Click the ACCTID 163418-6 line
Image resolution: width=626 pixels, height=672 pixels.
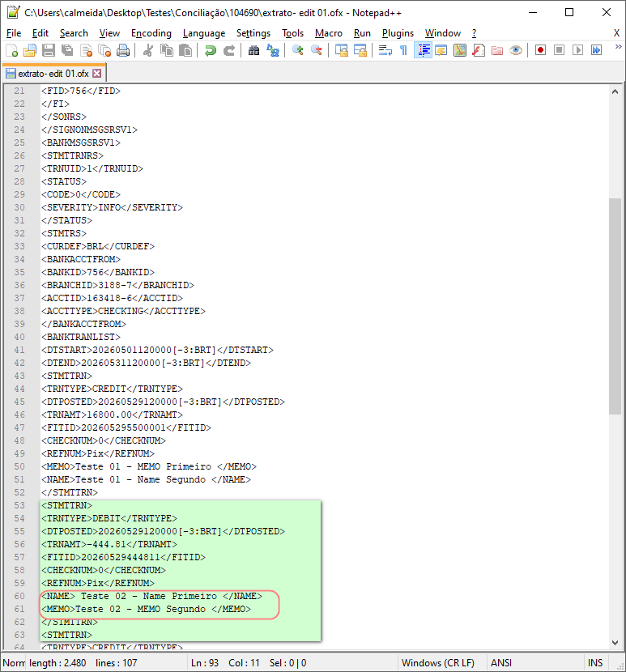coord(112,298)
